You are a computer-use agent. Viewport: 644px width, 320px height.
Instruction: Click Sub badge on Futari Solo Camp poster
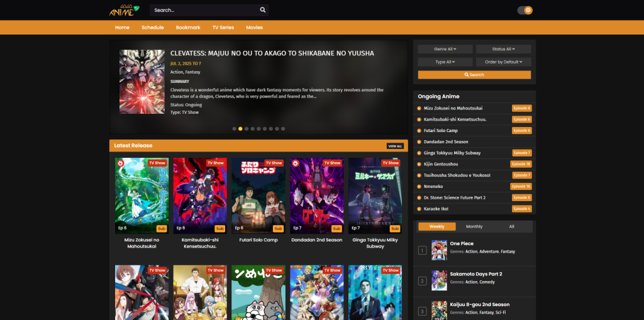pos(279,229)
